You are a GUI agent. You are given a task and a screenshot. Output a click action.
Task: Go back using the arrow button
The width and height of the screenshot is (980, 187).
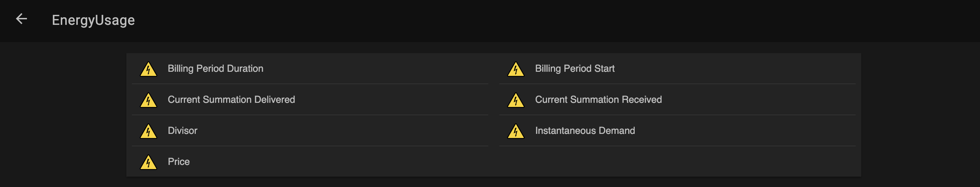coord(21,19)
